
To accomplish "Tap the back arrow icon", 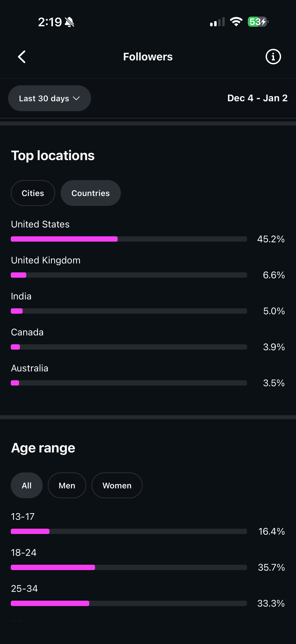I will pyautogui.click(x=22, y=57).
